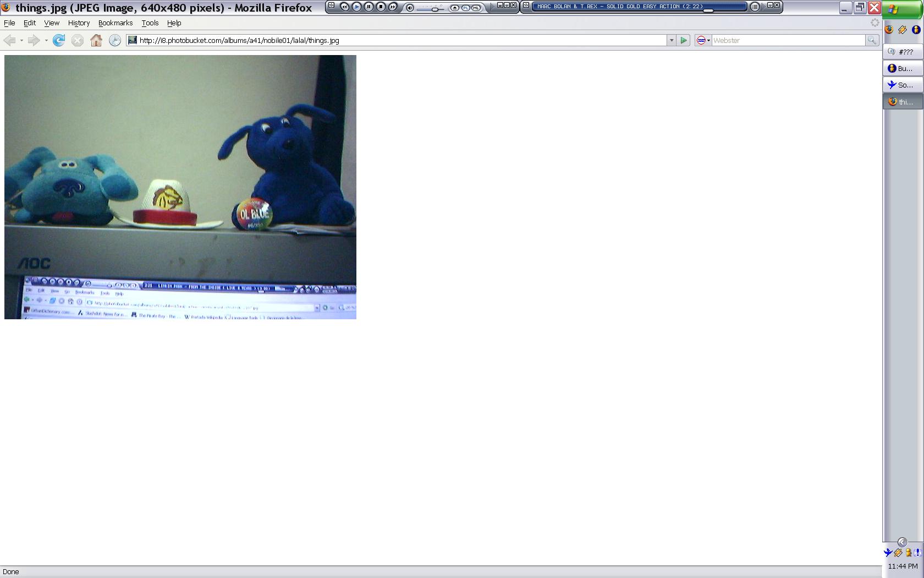Open the History clock icon in toolbar
The image size is (924, 578).
(115, 40)
